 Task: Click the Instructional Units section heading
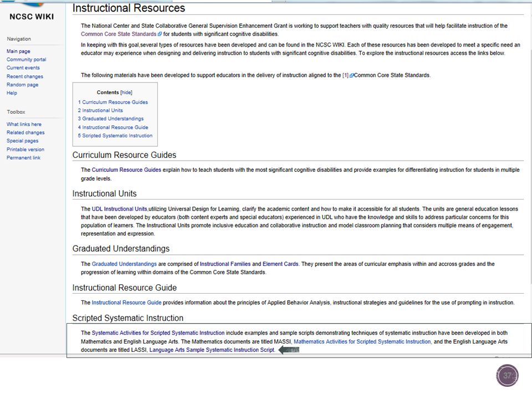(x=105, y=194)
